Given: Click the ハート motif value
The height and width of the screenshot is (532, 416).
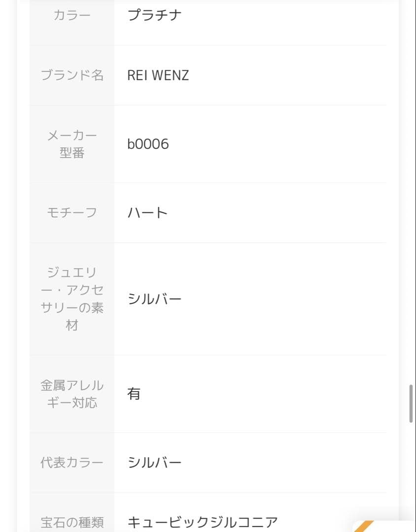Looking at the screenshot, I should (x=147, y=213).
